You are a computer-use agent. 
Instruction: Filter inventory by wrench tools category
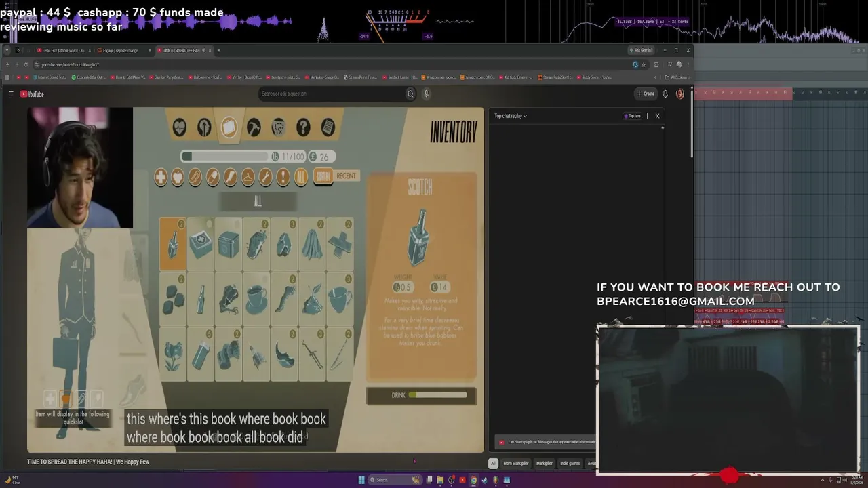point(266,178)
